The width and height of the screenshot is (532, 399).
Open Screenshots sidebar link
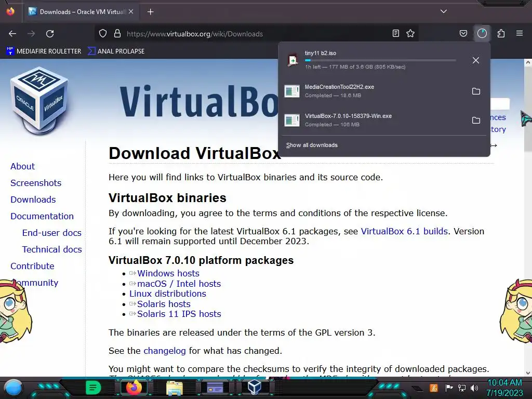coord(36,183)
